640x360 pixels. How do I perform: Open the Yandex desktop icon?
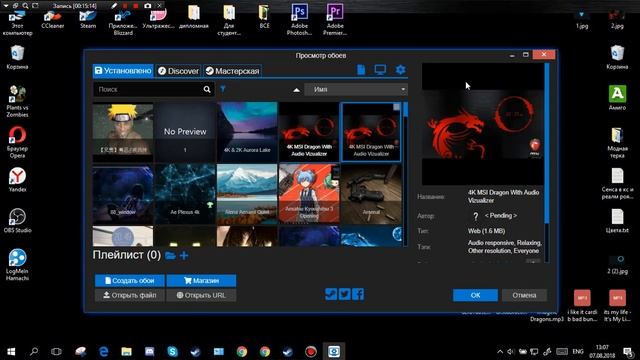17,179
